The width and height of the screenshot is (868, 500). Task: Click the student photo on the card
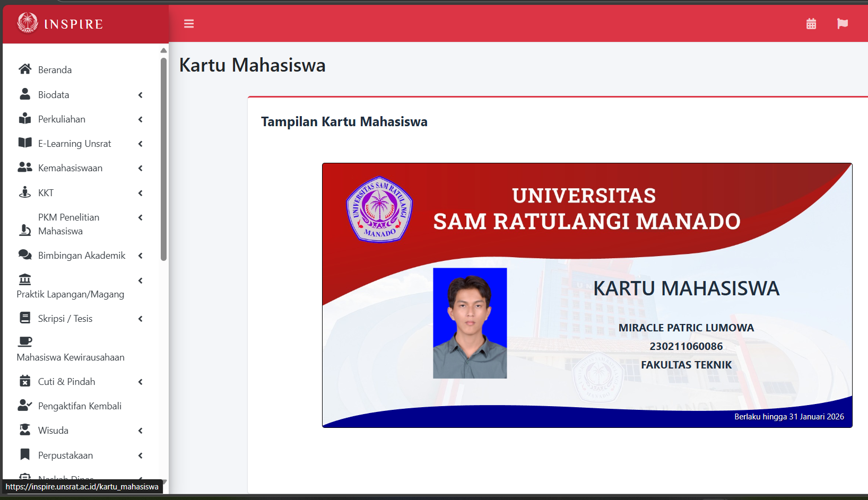click(470, 323)
